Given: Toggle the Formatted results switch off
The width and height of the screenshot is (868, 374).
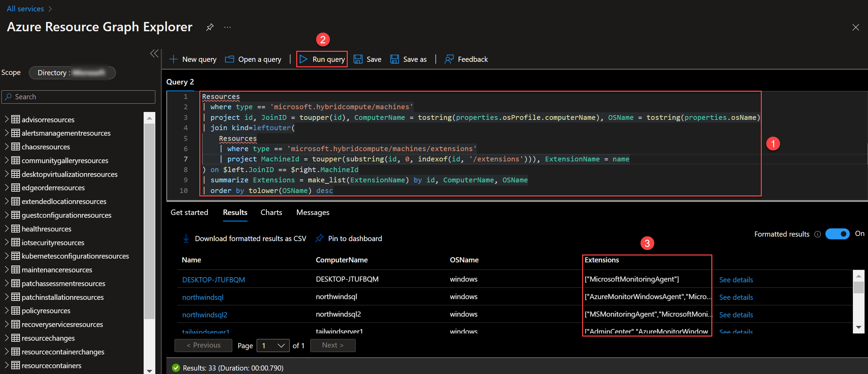Looking at the screenshot, I should [837, 234].
